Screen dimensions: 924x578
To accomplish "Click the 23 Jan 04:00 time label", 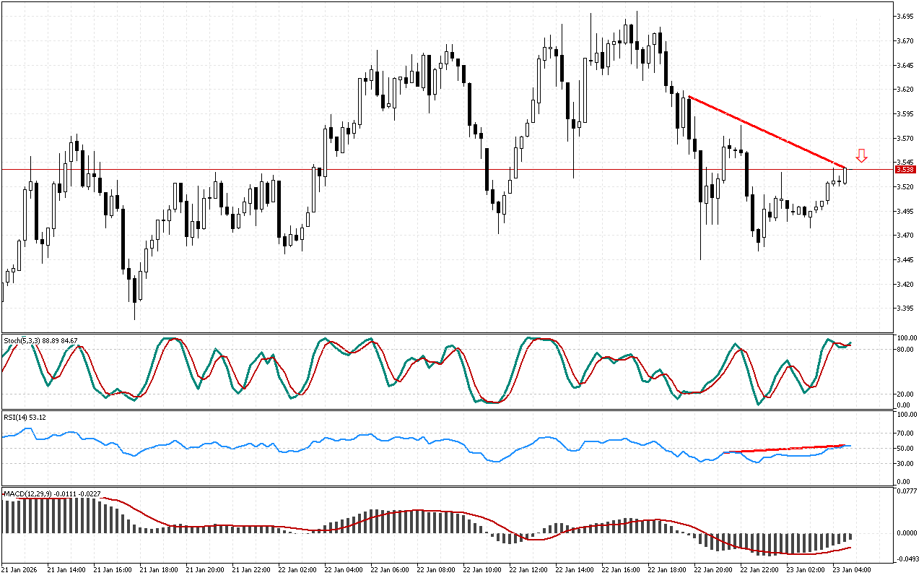I will (x=852, y=569).
